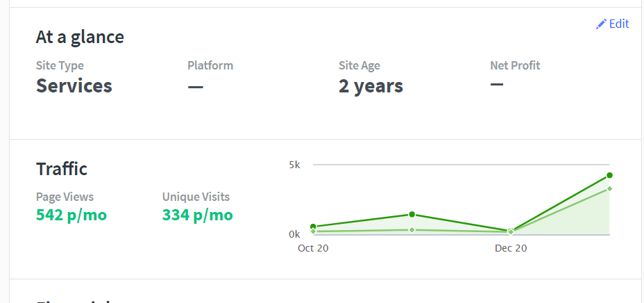Click the Oct 20 axis label

[x=313, y=248]
